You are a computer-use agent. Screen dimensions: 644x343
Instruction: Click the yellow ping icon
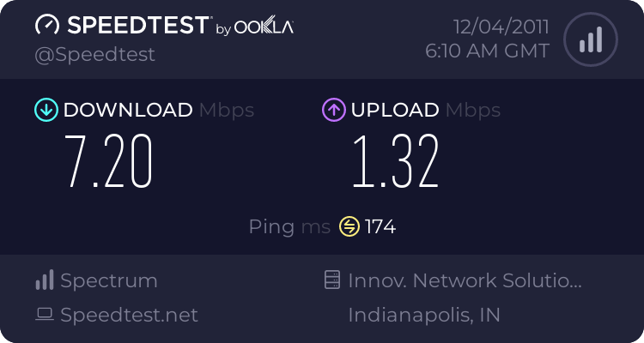(x=349, y=226)
